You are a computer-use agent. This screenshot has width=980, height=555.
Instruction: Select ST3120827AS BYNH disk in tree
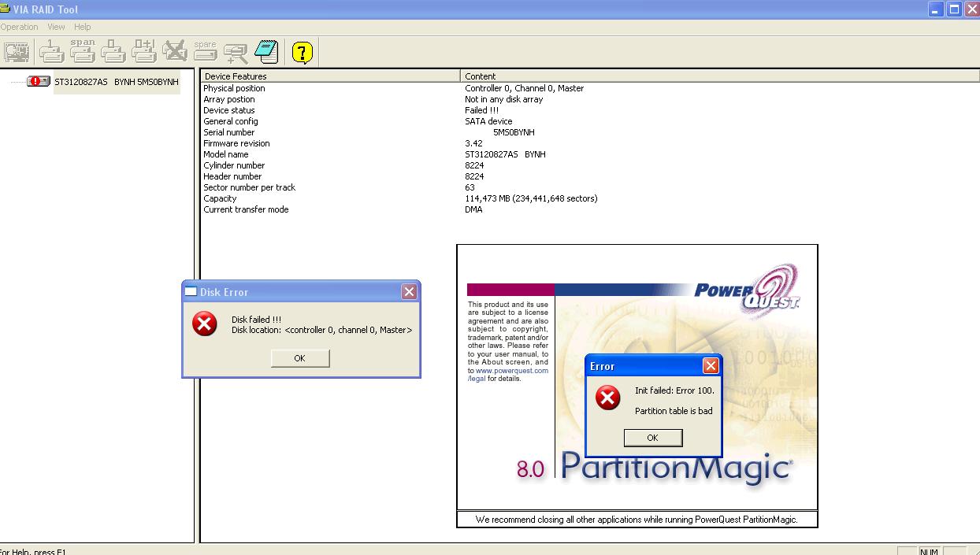pos(117,82)
